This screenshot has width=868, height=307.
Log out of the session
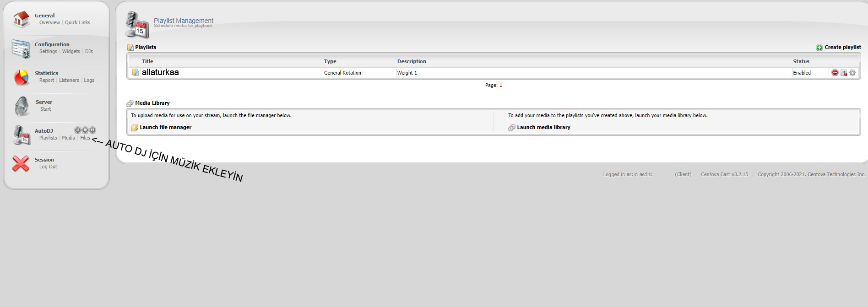[48, 167]
